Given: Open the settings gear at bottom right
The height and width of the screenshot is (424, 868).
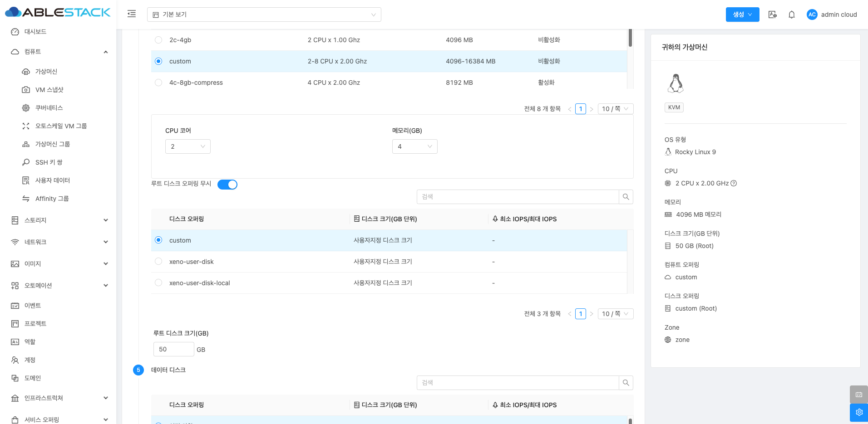Looking at the screenshot, I should (858, 412).
